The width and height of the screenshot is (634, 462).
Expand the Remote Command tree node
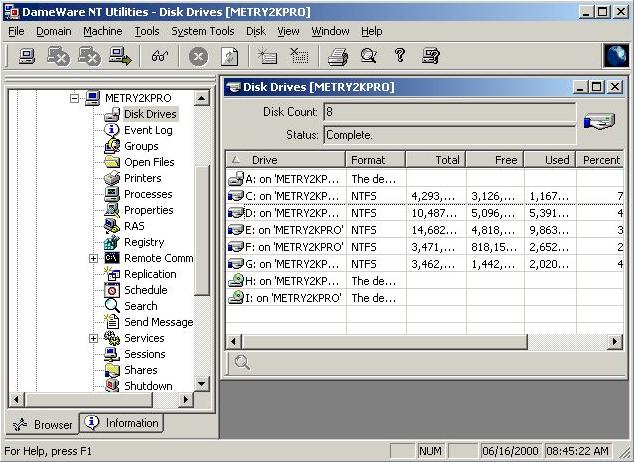point(93,259)
